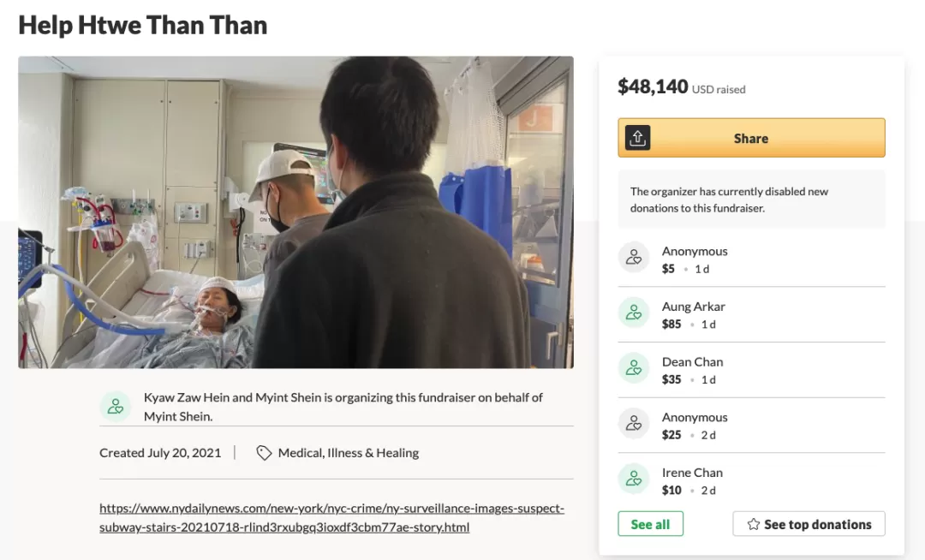The width and height of the screenshot is (925, 560).
Task: Click Aung Arkar's donor avatar icon
Action: tap(634, 313)
